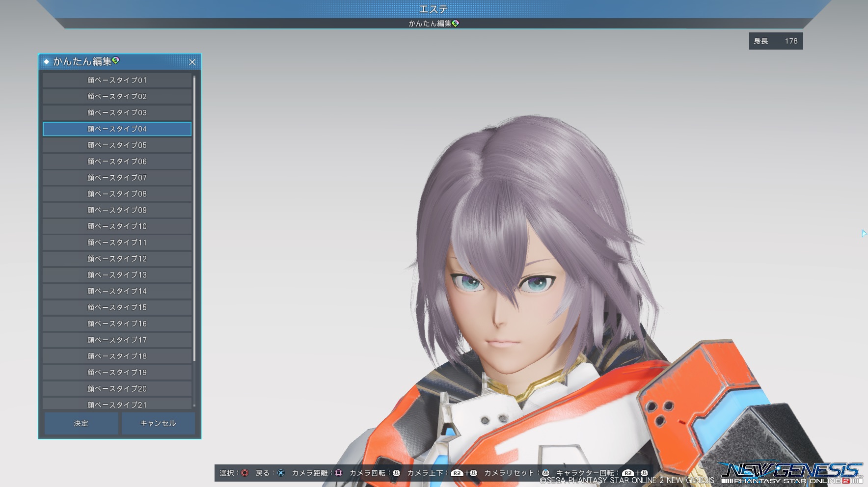Click the rainbow S gem in panel title
868x487 pixels.
pyautogui.click(x=116, y=60)
